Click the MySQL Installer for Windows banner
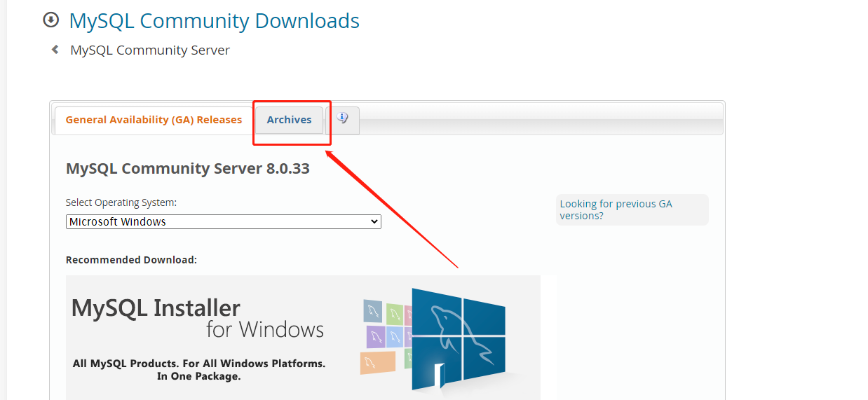This screenshot has width=868, height=400. (303, 337)
